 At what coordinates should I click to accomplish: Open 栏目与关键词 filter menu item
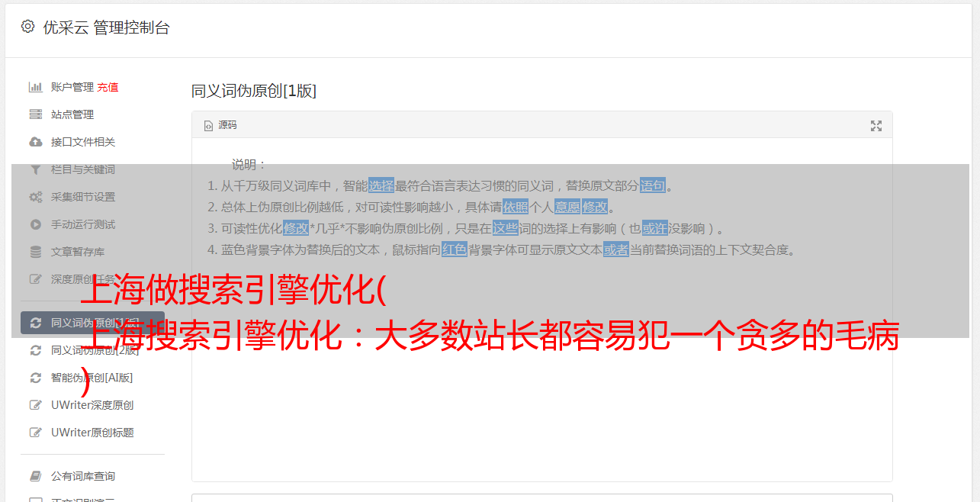click(83, 169)
